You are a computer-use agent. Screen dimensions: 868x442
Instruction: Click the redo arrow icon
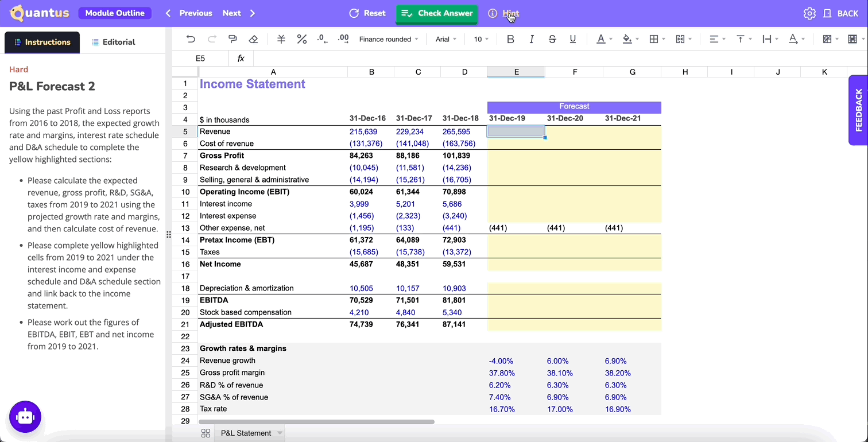click(x=212, y=39)
